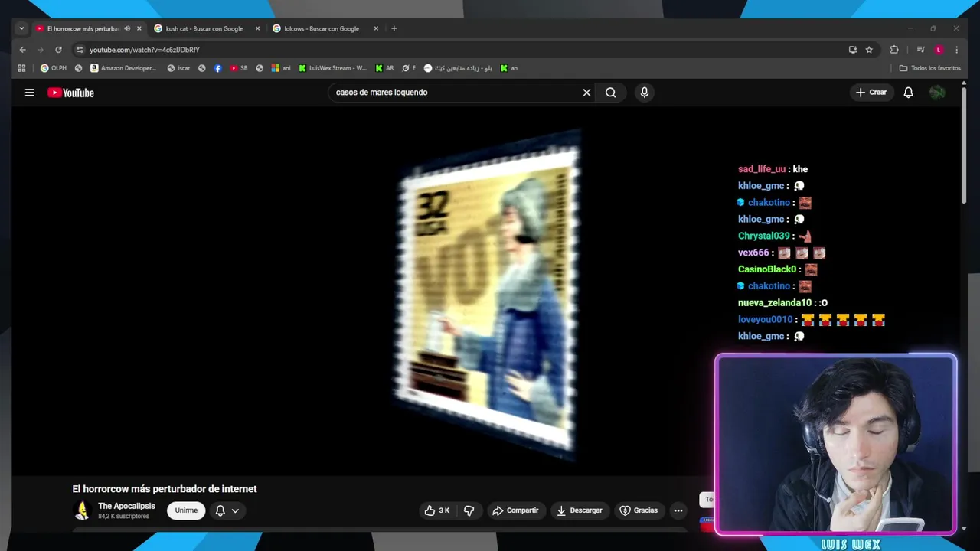
Task: Start voice search with the microphone
Action: (x=644, y=93)
